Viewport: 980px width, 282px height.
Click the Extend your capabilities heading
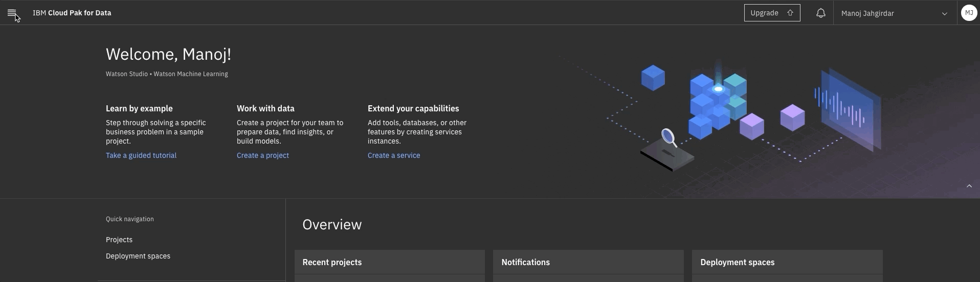coord(413,108)
